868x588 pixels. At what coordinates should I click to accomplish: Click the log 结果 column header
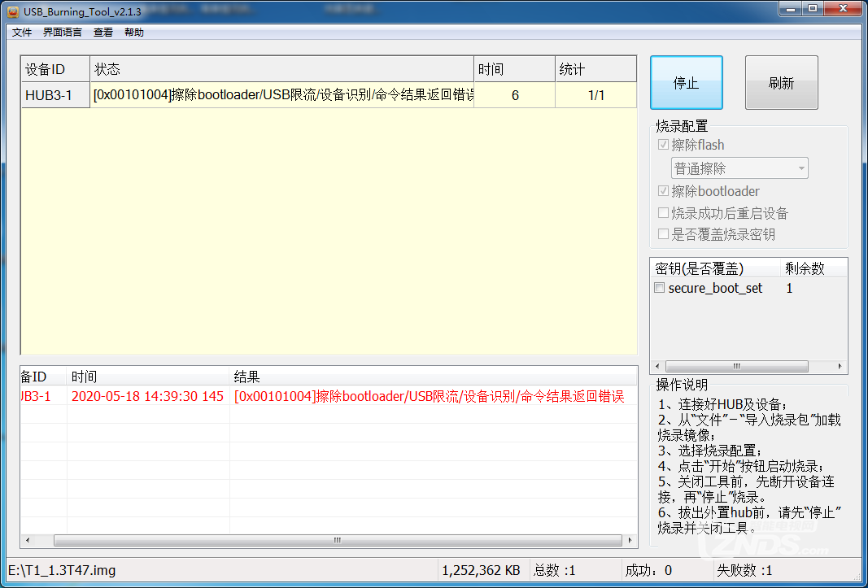pos(434,377)
